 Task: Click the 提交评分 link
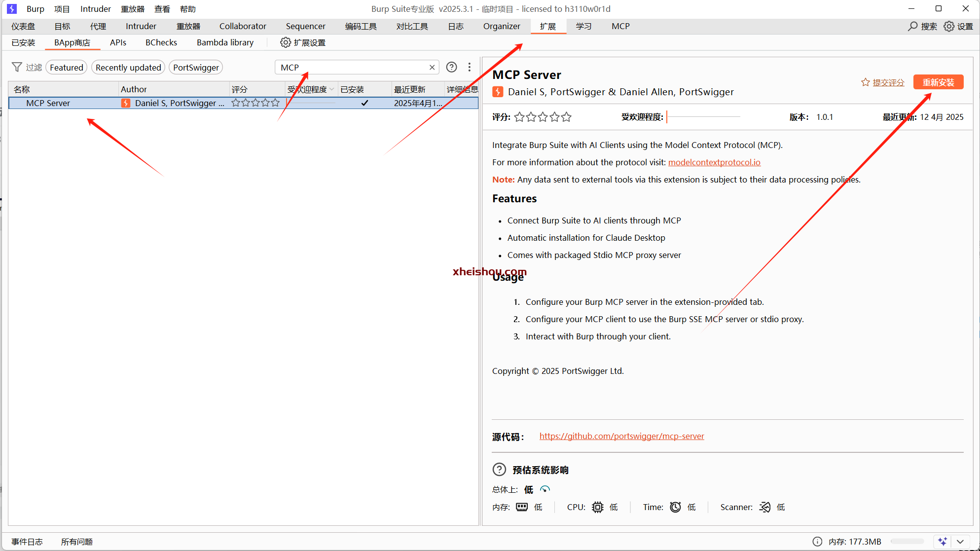coord(888,82)
